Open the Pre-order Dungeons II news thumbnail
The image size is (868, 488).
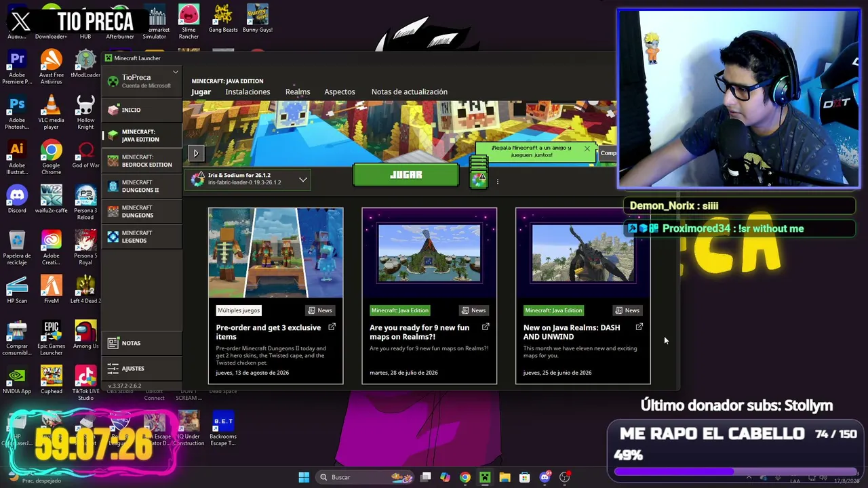275,253
